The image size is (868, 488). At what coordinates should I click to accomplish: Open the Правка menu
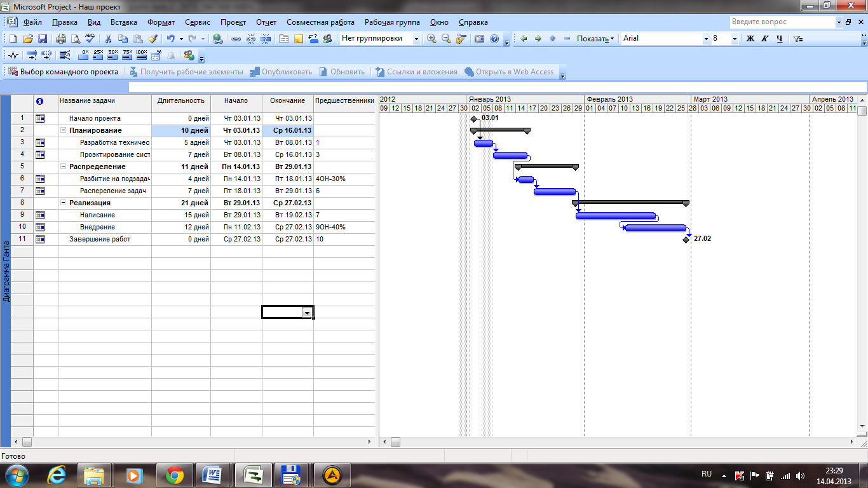click(x=64, y=22)
